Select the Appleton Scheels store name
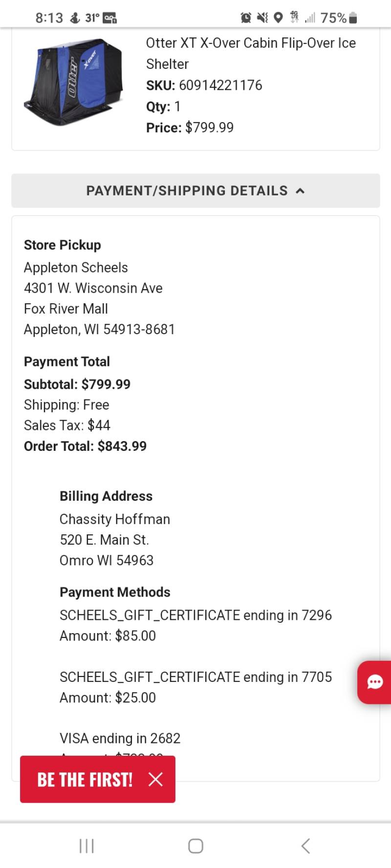 click(x=76, y=267)
